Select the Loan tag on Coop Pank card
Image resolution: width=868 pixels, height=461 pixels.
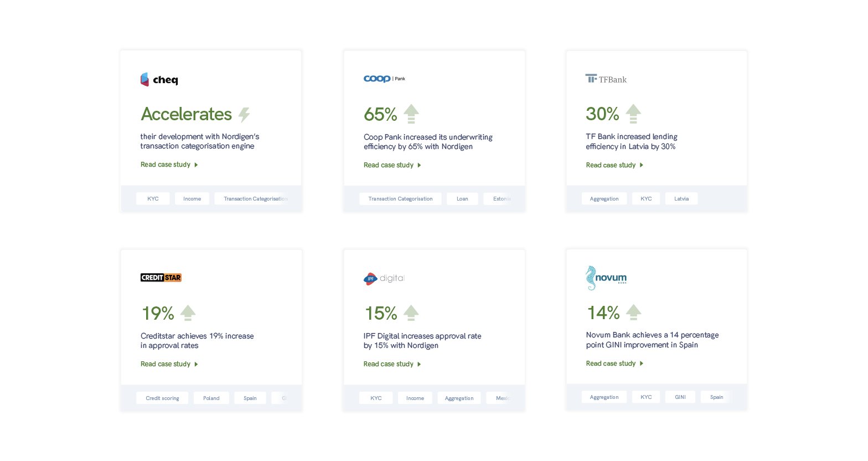[462, 199]
